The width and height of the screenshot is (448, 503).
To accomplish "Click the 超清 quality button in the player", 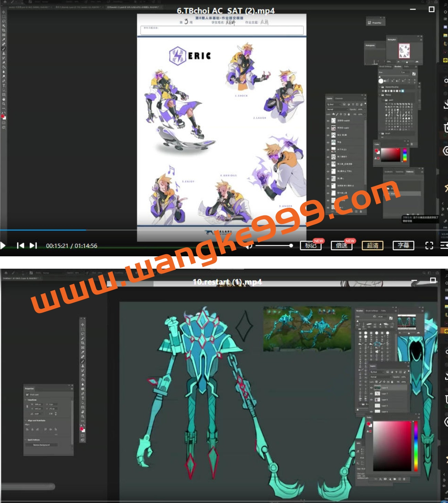I will [372, 246].
